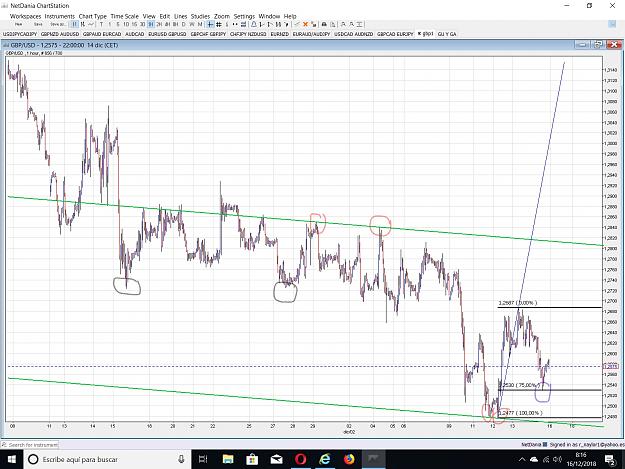Click the orange X delete icon
Viewport: 625px width, 469px height.
[305, 24]
